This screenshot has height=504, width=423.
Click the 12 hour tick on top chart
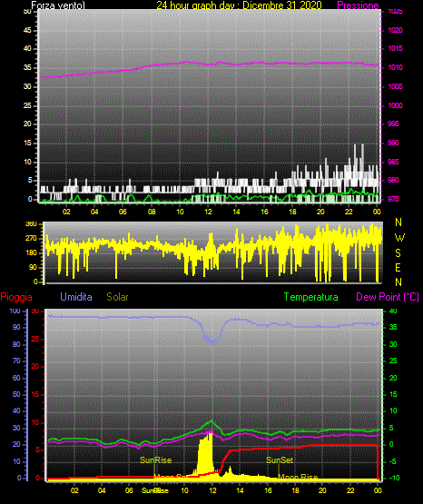pos(208,212)
